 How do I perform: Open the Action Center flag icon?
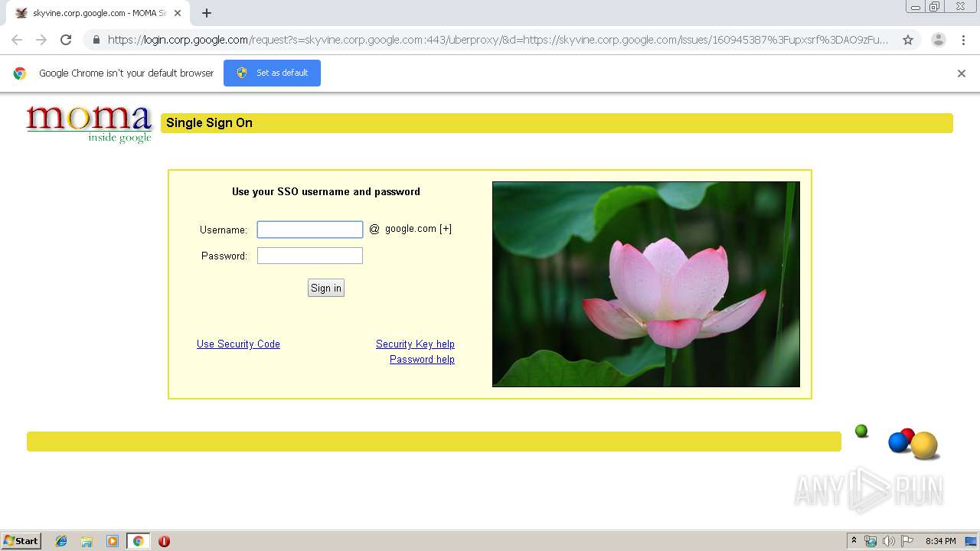[907, 541]
